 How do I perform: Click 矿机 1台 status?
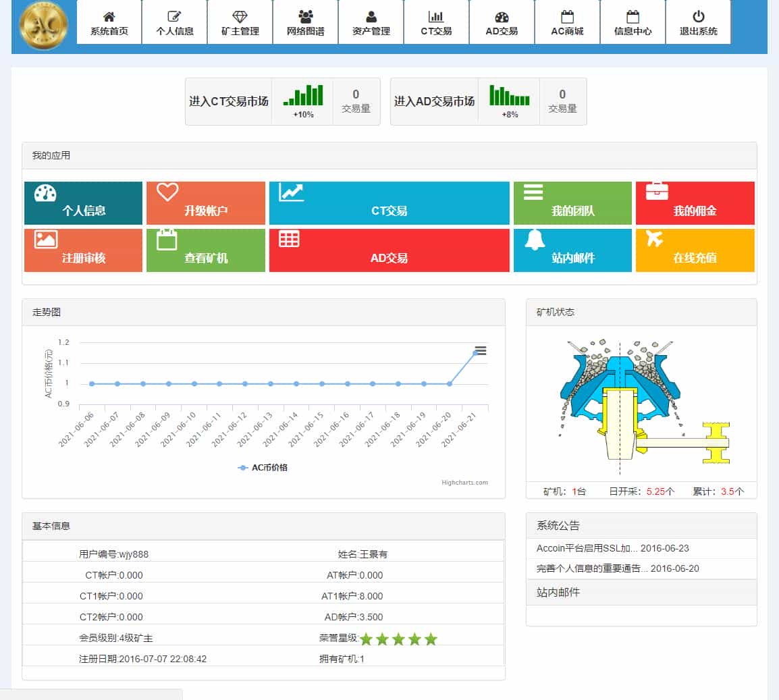point(564,491)
